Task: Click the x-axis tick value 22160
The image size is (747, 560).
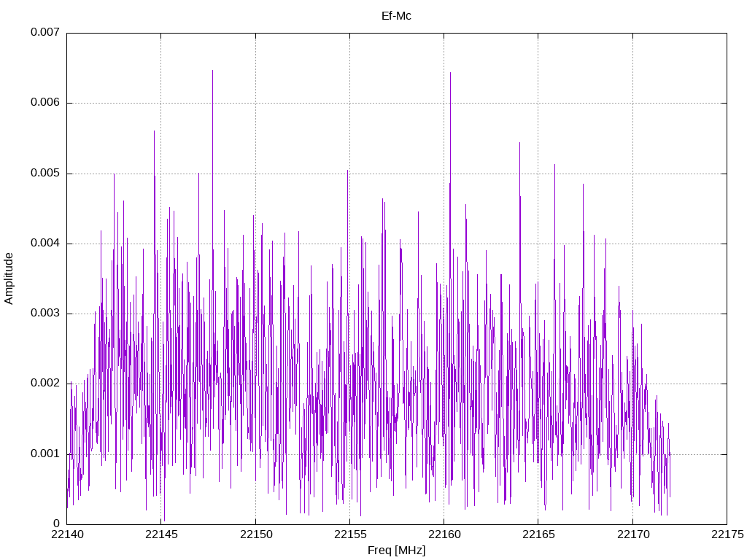Action: click(x=444, y=534)
